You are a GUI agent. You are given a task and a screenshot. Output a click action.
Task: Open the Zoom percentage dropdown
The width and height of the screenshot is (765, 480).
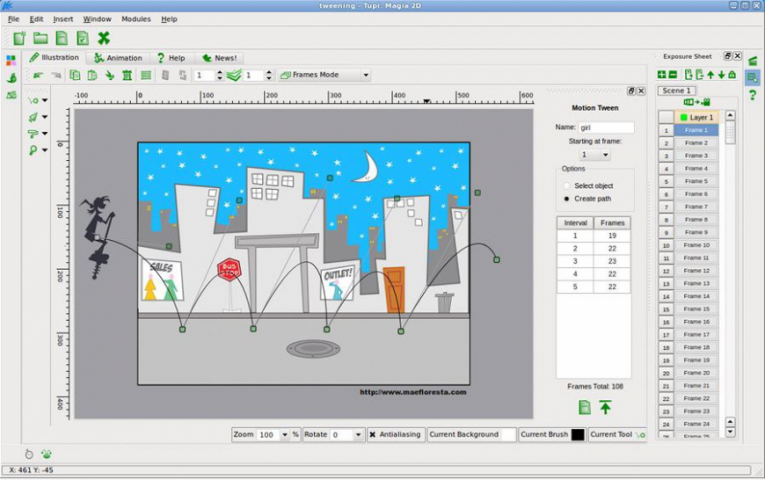[284, 435]
